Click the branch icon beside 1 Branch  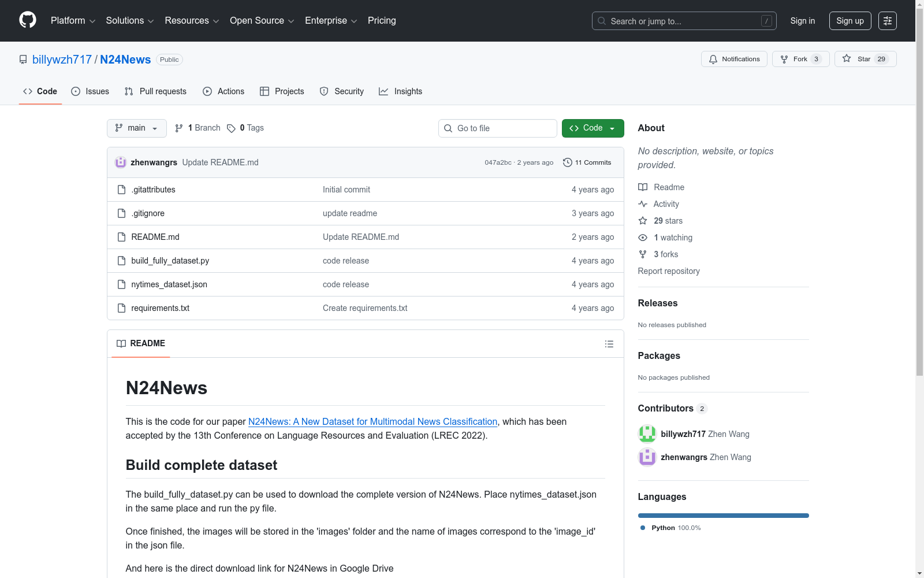point(179,128)
